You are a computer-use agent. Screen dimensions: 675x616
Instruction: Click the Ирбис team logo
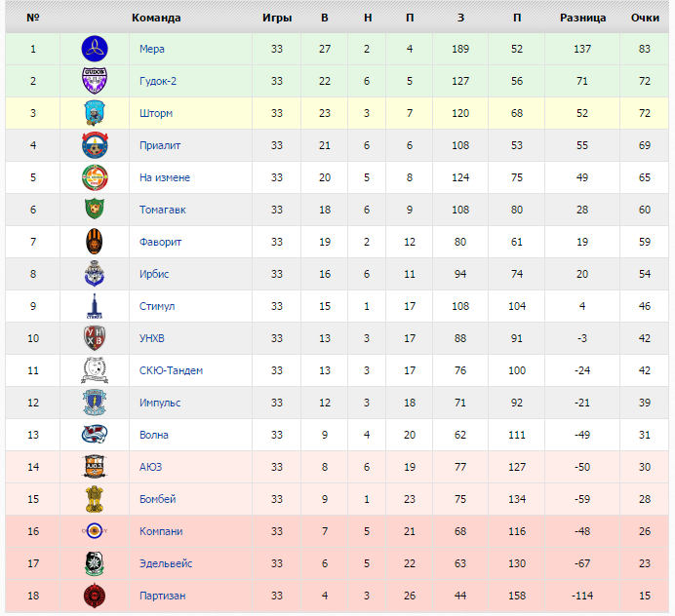coord(95,274)
